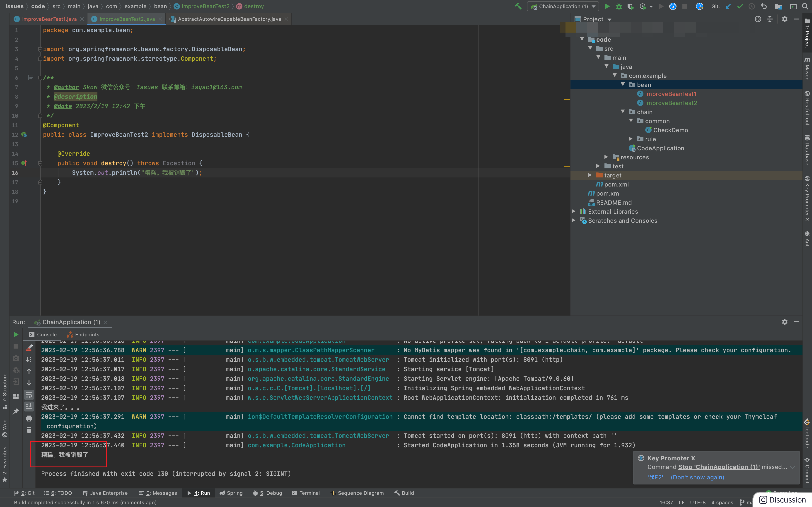The width and height of the screenshot is (812, 507).
Task: Click yellow warning stripe marker in editor gutter
Action: (567, 100)
